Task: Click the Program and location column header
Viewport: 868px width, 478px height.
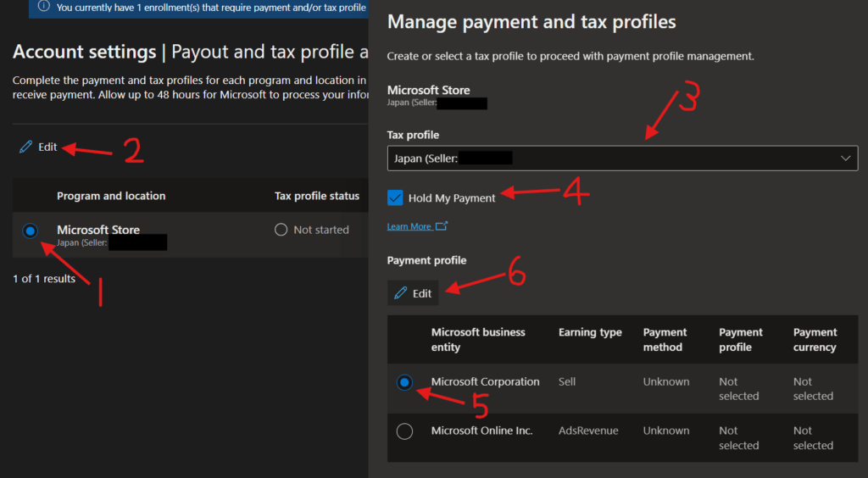Action: point(111,196)
